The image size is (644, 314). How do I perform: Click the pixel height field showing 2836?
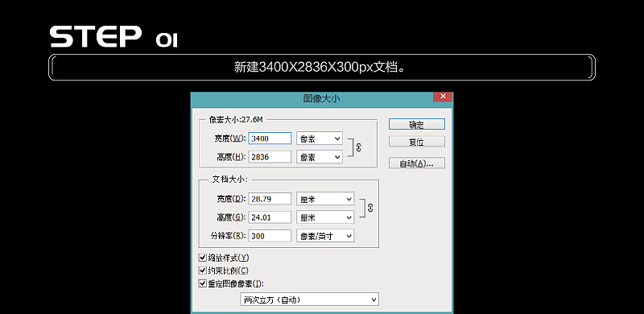[270, 156]
